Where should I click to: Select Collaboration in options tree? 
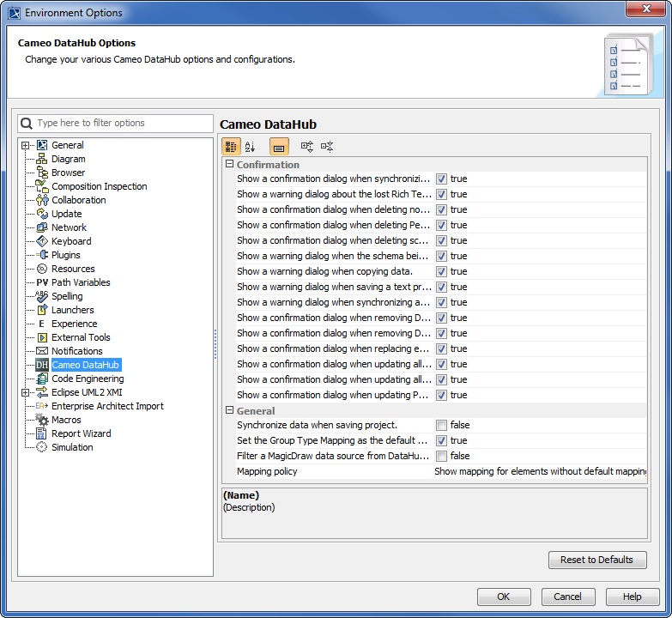coord(78,200)
